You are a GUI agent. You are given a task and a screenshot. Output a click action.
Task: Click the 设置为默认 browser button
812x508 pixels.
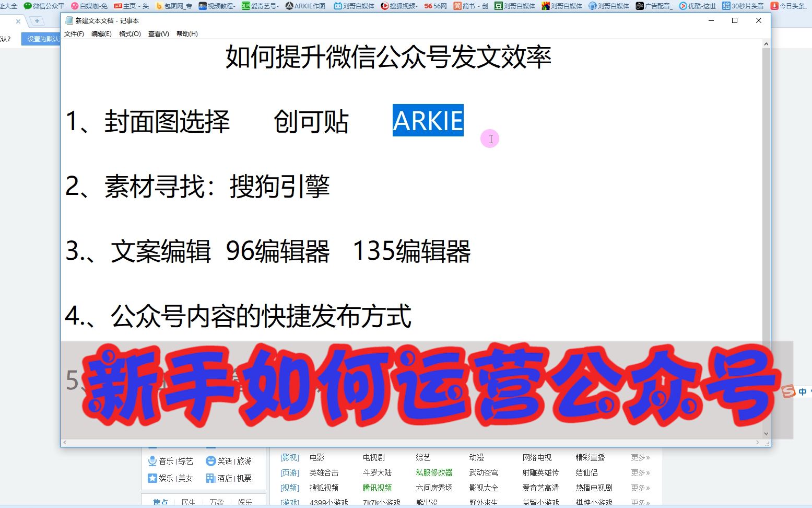tap(41, 39)
